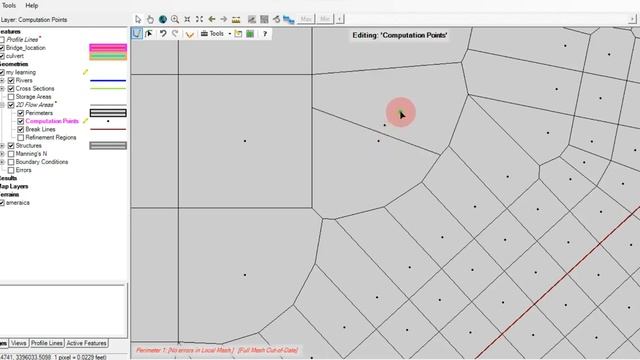Enable the Manning's N checkbox

[x=11, y=154]
